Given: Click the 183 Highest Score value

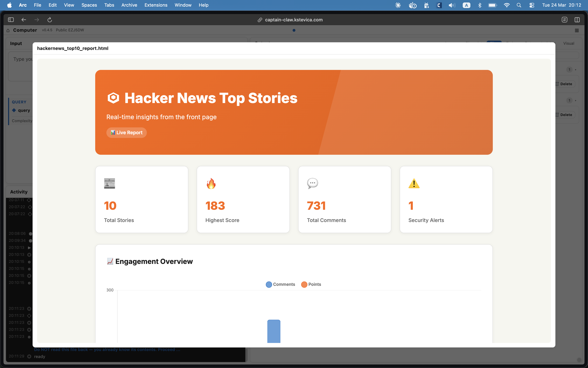Looking at the screenshot, I should click(x=215, y=206).
